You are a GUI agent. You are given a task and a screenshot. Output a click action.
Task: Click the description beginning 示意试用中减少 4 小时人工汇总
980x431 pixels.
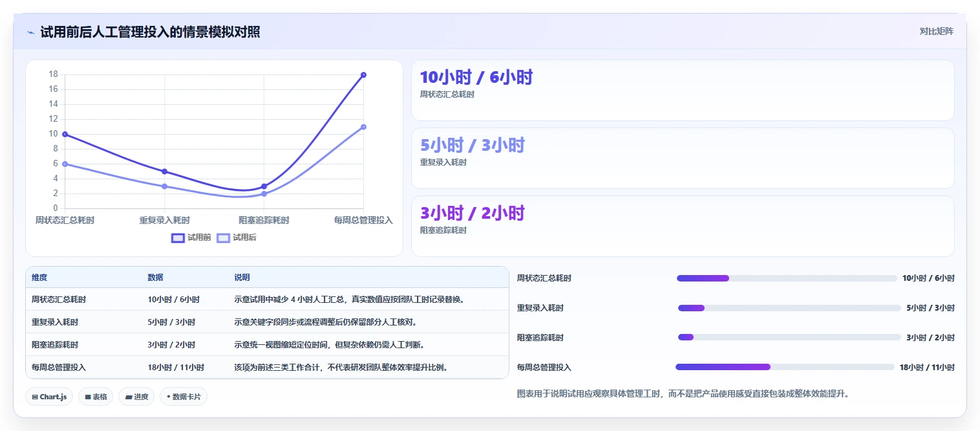[x=350, y=299]
